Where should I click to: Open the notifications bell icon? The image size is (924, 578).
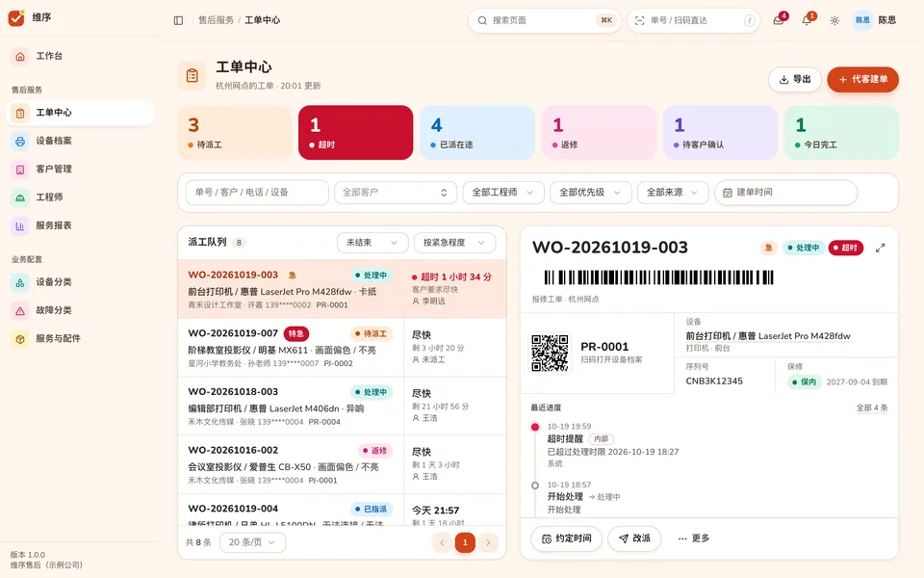807,20
